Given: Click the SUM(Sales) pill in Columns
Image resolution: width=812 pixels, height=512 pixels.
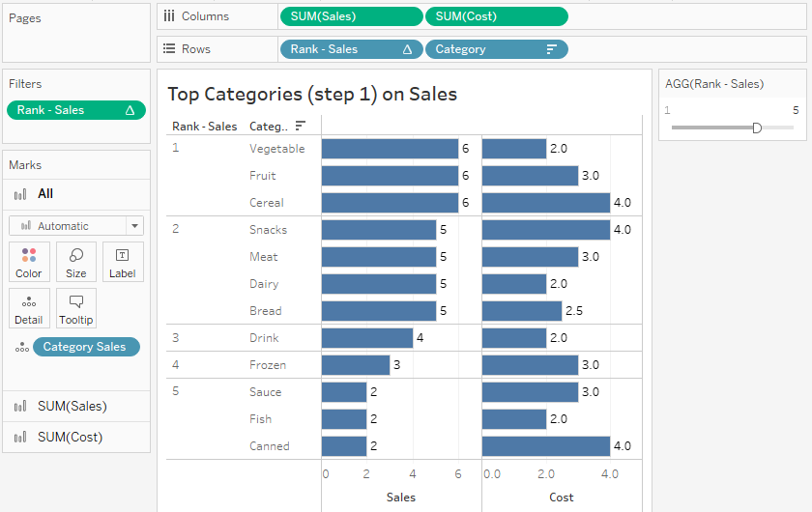Looking at the screenshot, I should pyautogui.click(x=351, y=16).
